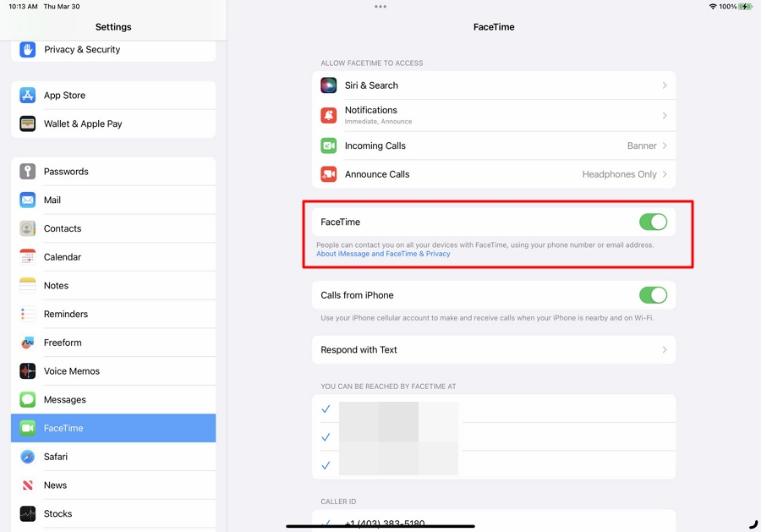761x532 pixels.
Task: Tap the Notifications bell icon
Action: 329,116
